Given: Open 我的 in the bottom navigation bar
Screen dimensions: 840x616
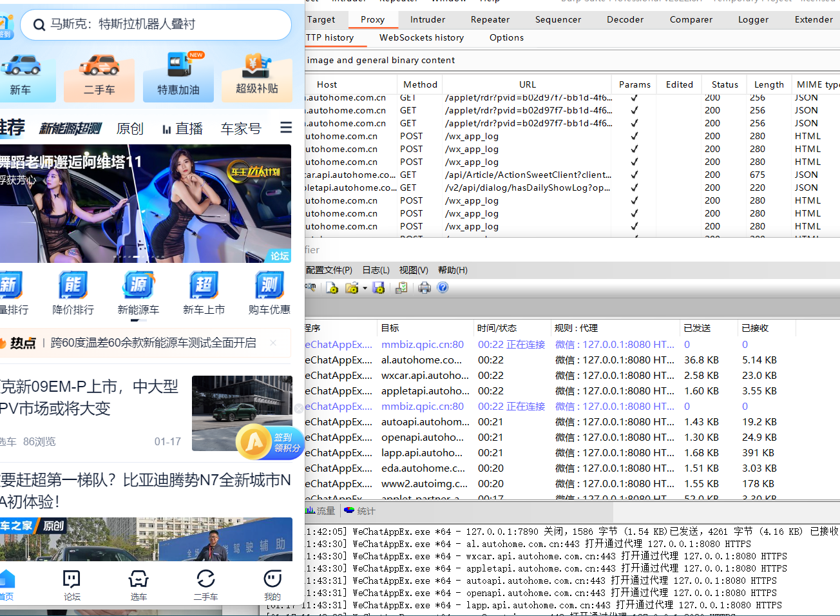Looking at the screenshot, I should 272,585.
